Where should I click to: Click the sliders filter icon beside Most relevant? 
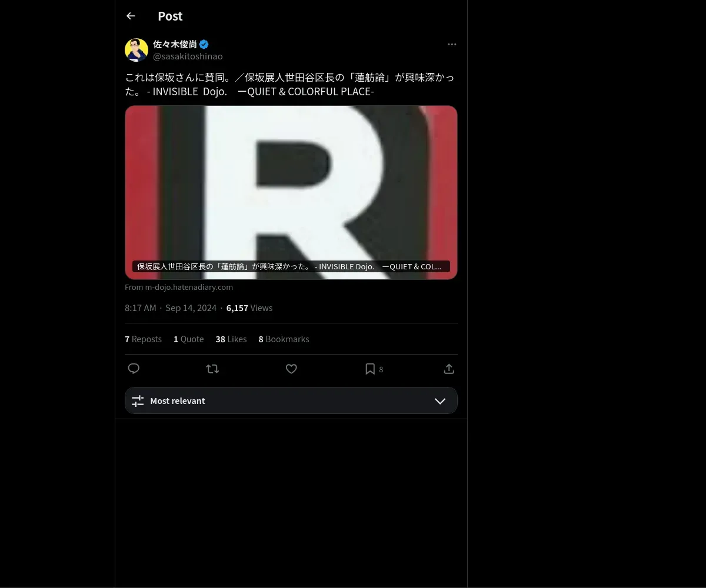coord(138,401)
